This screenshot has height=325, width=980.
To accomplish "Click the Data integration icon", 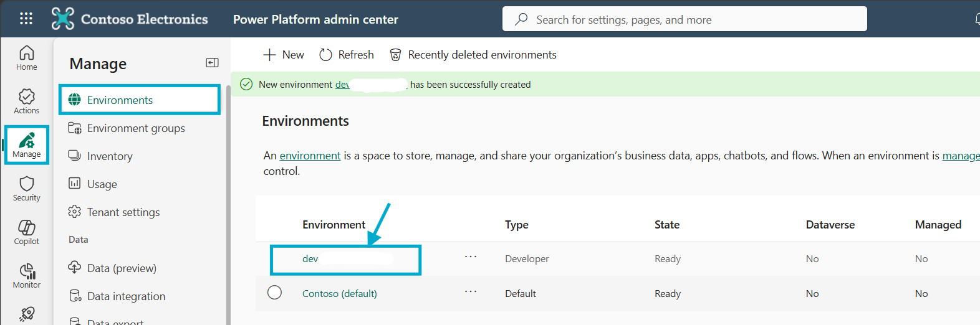I will coord(75,296).
